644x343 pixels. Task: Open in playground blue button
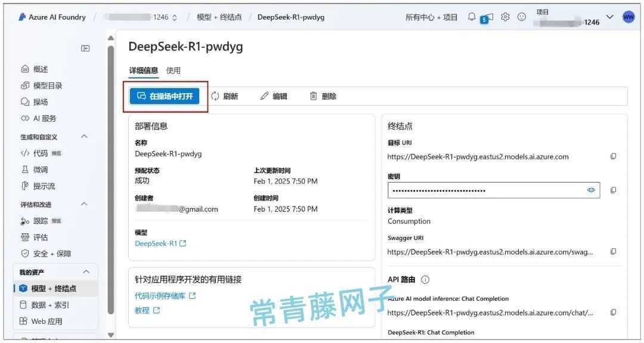(165, 96)
